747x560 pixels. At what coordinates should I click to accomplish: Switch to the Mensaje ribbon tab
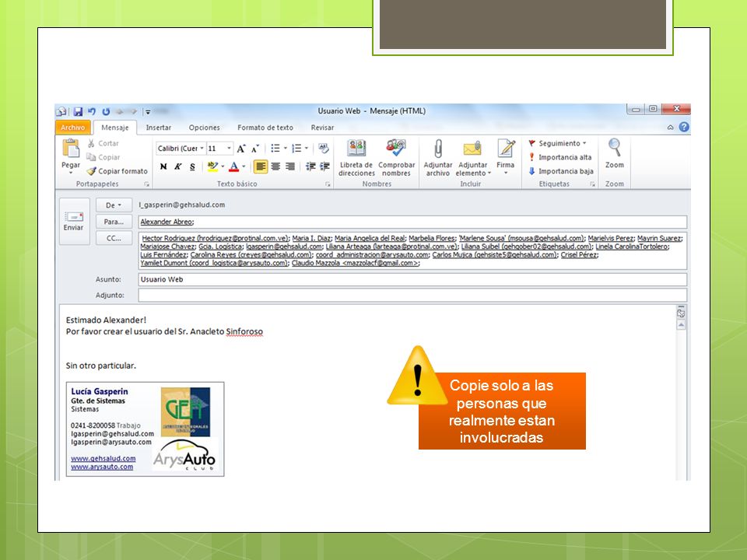115,128
